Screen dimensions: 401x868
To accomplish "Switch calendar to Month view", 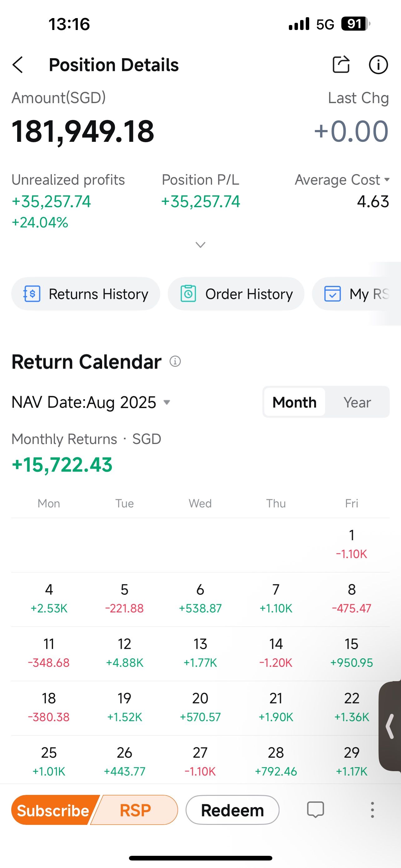I will pyautogui.click(x=294, y=402).
